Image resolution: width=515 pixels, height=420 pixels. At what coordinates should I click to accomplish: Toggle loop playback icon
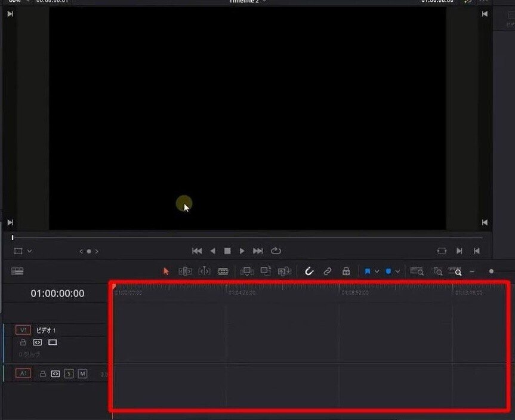[276, 251]
